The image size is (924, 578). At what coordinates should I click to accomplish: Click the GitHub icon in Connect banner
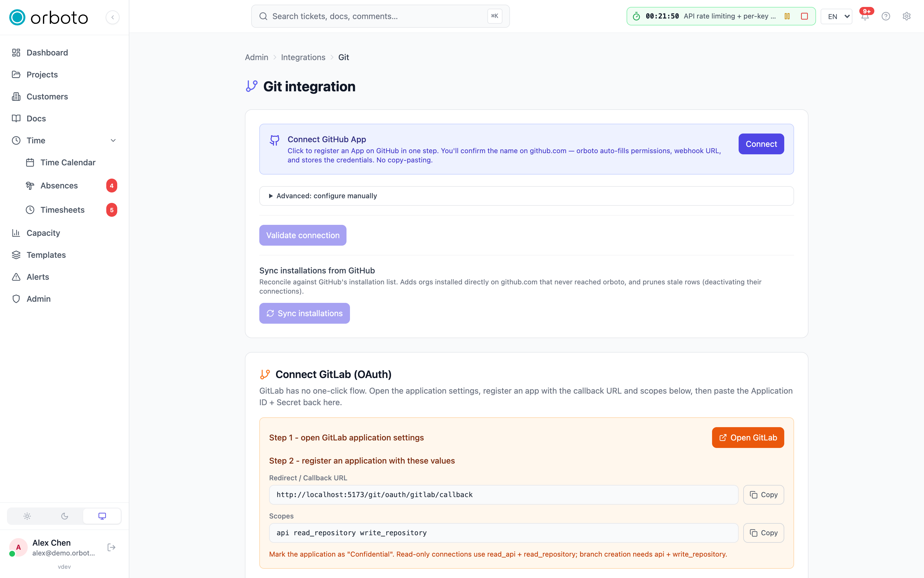pyautogui.click(x=275, y=140)
